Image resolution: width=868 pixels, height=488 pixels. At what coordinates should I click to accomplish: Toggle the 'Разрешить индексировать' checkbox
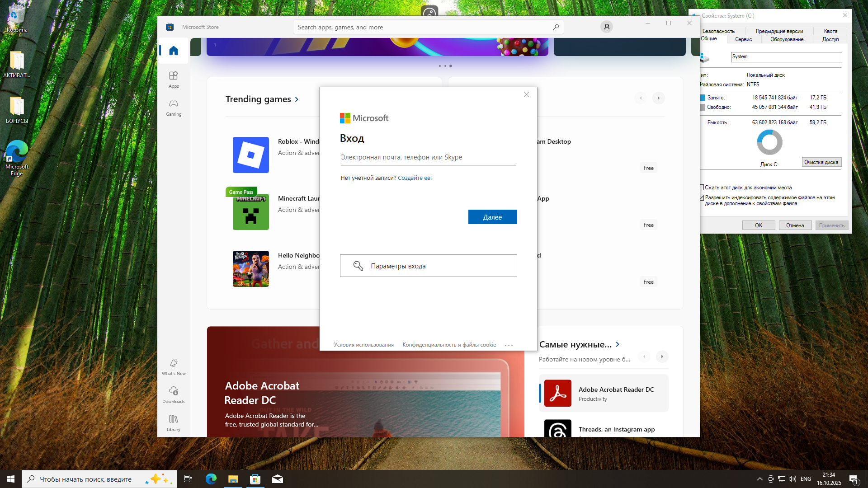pos(702,198)
